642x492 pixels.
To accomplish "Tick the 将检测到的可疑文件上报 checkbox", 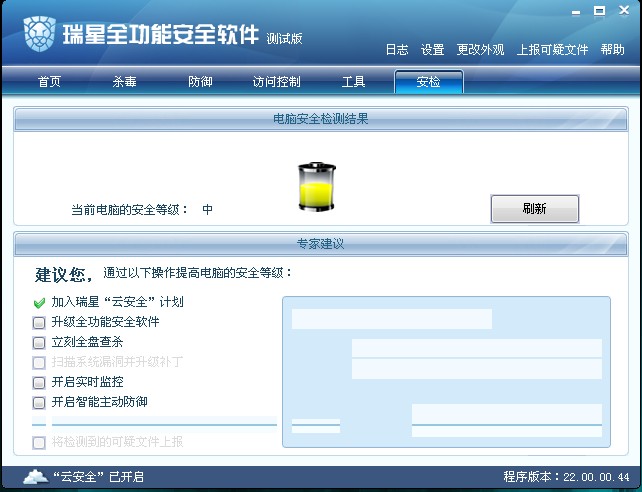I will click(39, 442).
